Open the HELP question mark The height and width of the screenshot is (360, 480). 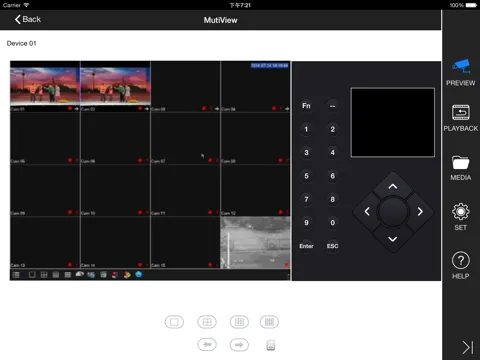[x=461, y=265]
